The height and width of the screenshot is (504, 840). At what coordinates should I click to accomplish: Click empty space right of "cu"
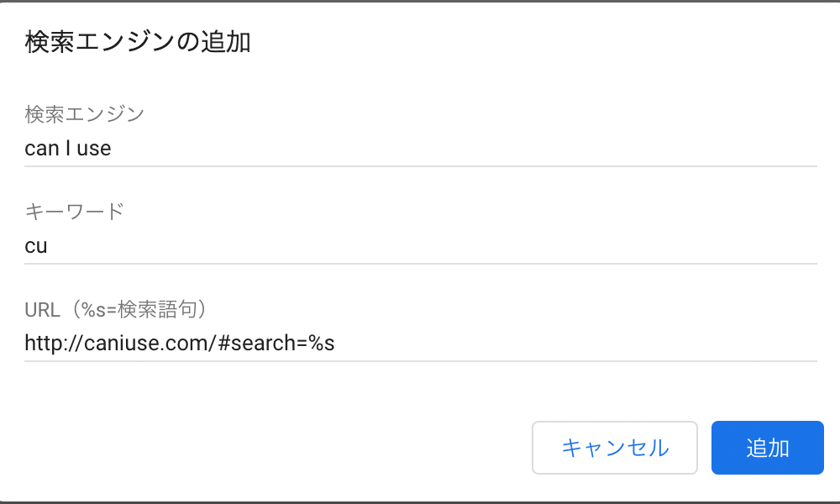(x=420, y=246)
